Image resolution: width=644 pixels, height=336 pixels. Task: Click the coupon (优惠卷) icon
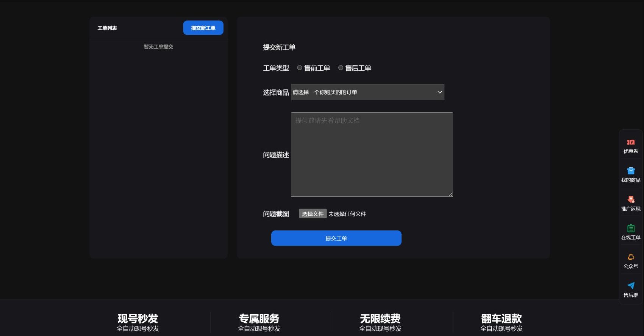coord(631,143)
